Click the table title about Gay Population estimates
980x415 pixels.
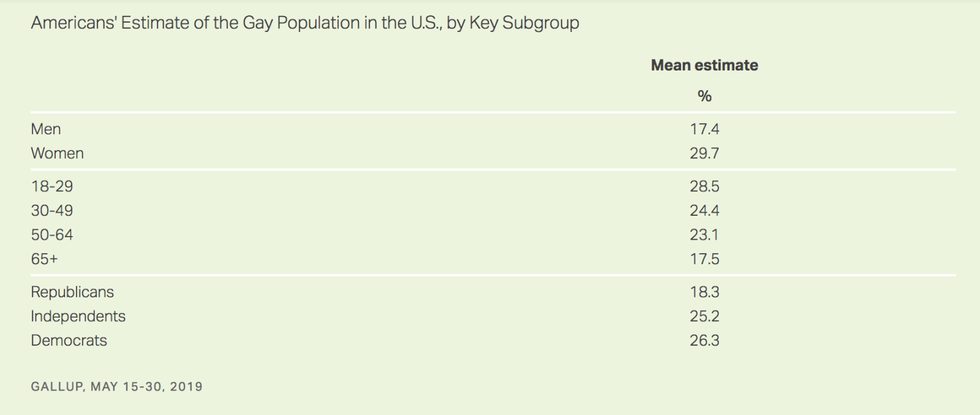305,23
